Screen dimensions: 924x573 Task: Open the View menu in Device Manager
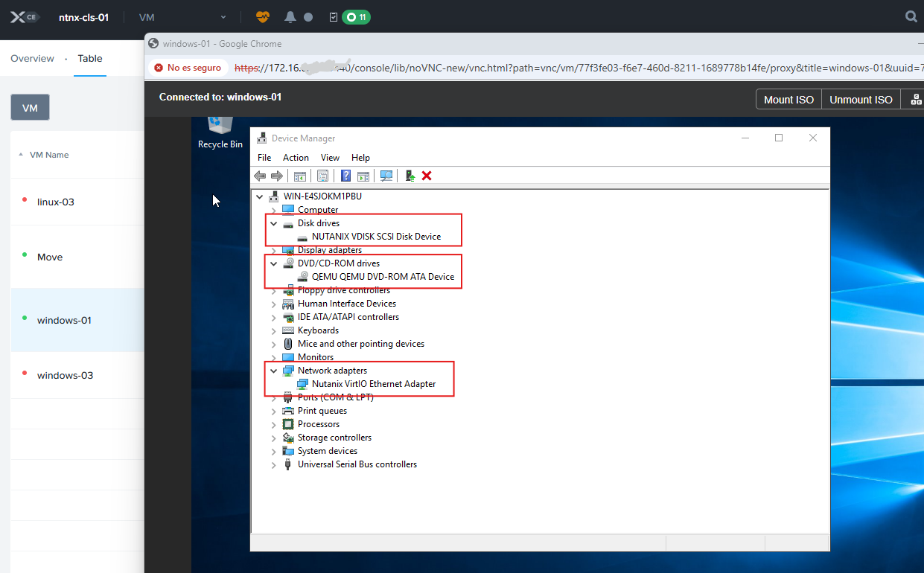(330, 158)
